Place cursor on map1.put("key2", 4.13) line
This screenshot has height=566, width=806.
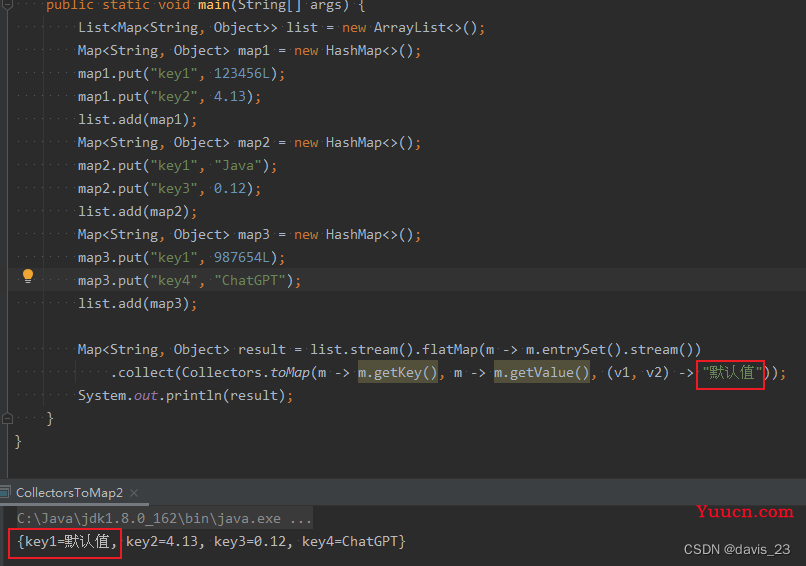click(169, 97)
